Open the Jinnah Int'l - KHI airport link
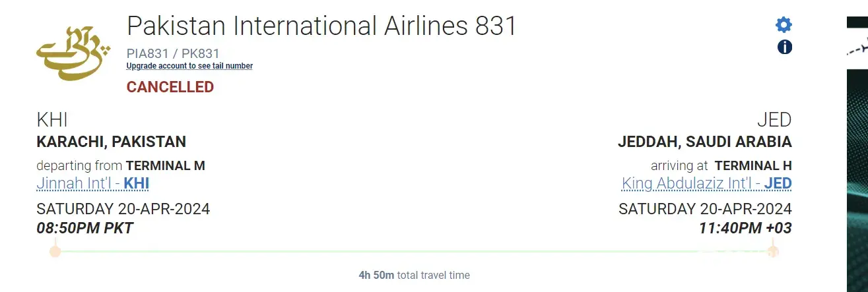This screenshot has width=868, height=292. point(97,183)
